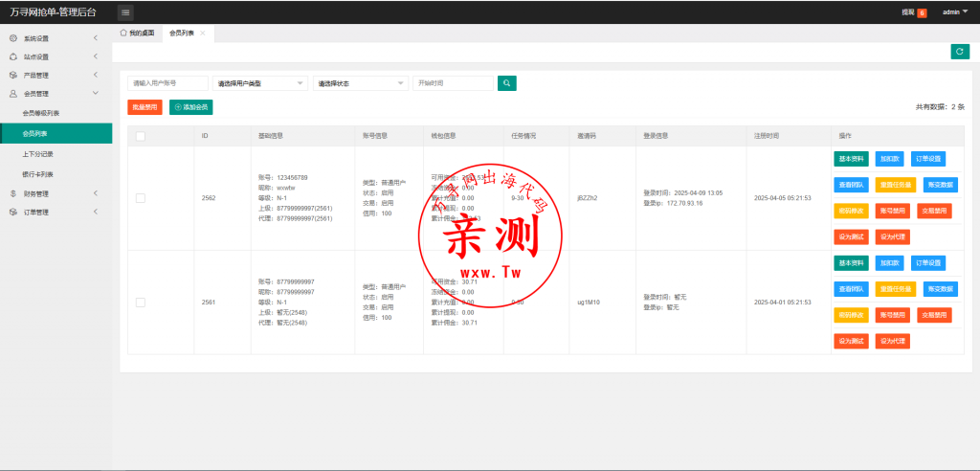Close the 会员列表 tab with its X
The height and width of the screenshot is (471, 980).
point(203,34)
